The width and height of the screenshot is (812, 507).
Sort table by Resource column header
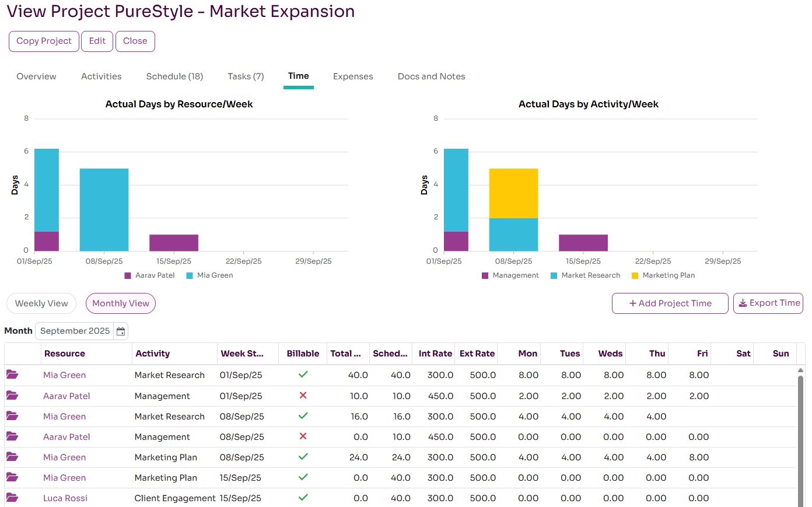coord(65,354)
